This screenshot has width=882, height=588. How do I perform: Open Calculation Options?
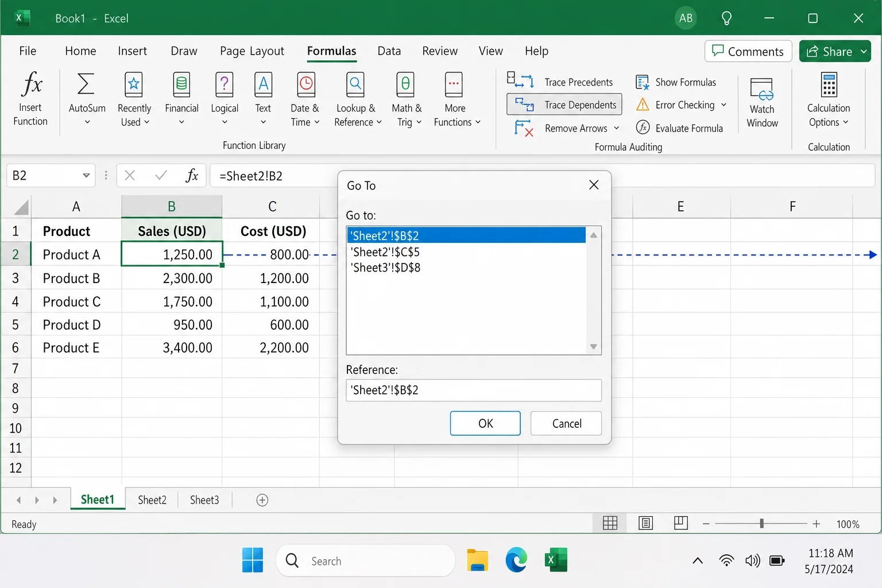point(829,100)
